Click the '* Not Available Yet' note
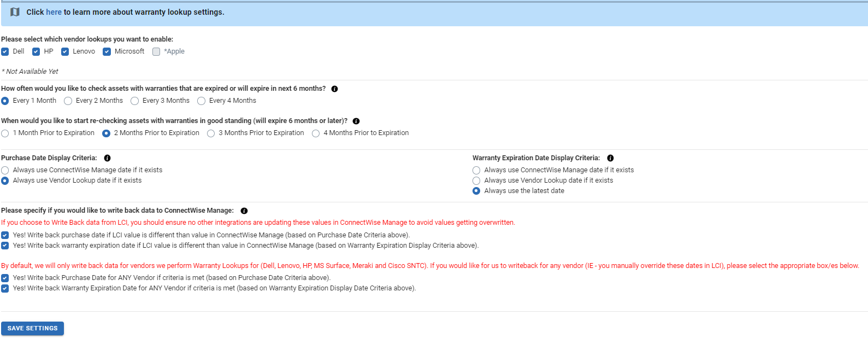Screen dimensions: 868x338 pyautogui.click(x=29, y=72)
